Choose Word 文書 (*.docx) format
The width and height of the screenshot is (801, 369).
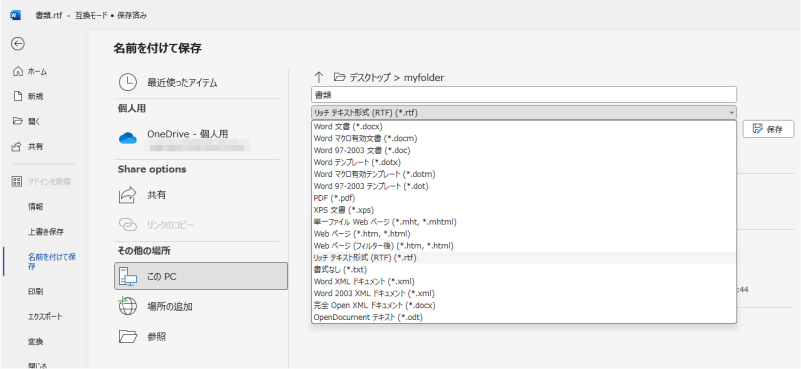click(524, 126)
